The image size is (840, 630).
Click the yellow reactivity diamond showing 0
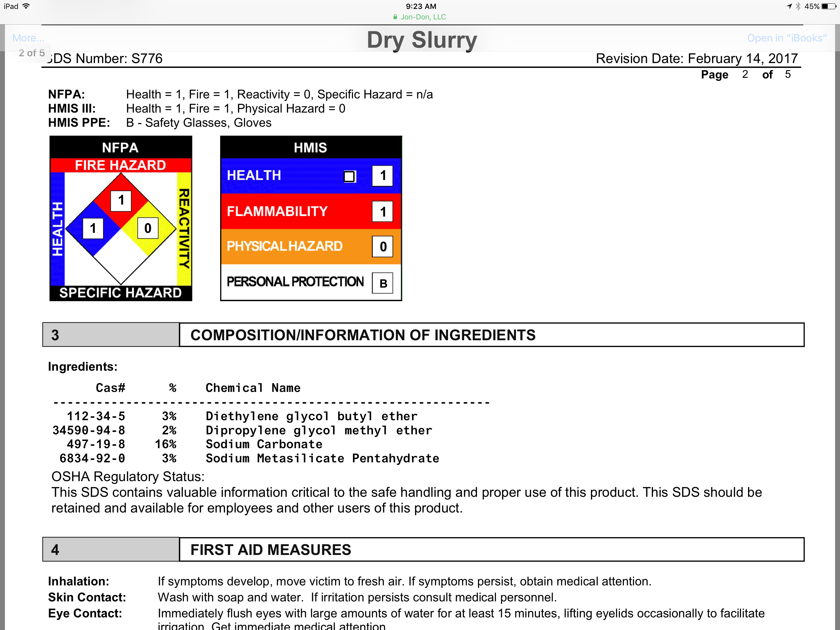click(148, 228)
